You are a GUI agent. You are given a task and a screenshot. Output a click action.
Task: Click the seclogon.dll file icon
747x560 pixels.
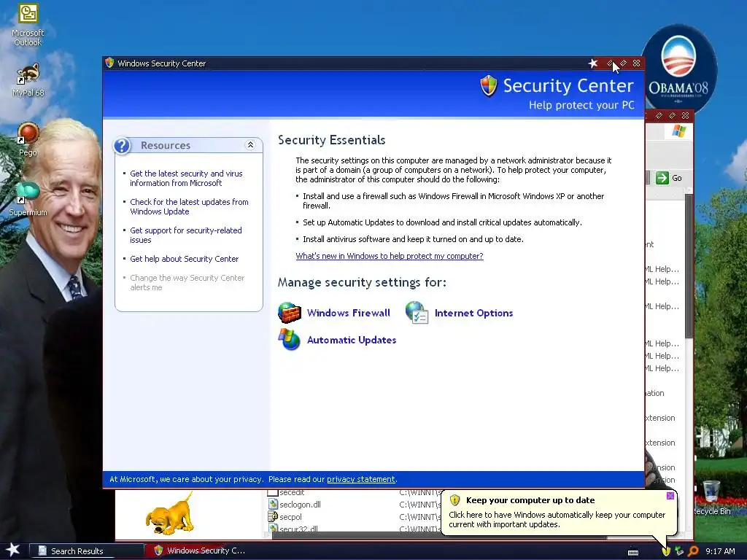coord(273,504)
